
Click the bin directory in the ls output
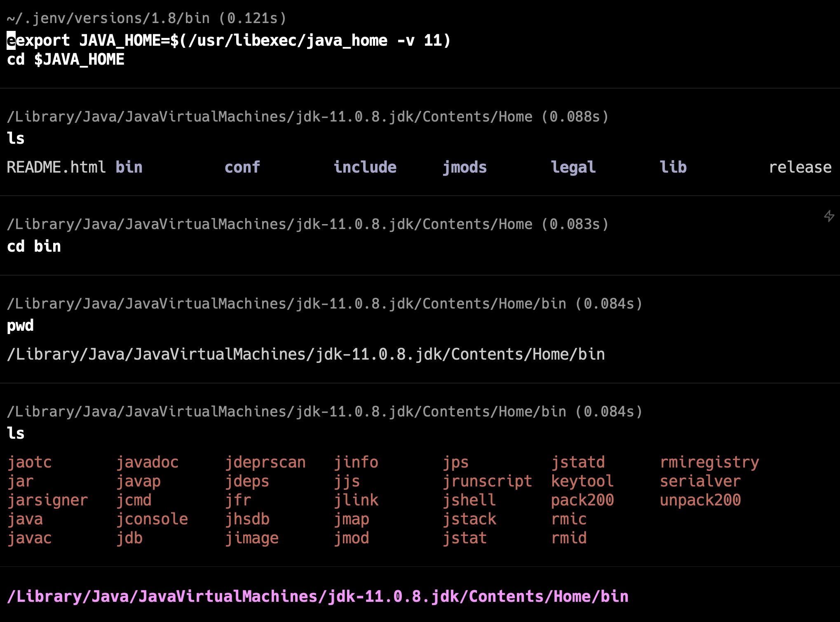[129, 167]
